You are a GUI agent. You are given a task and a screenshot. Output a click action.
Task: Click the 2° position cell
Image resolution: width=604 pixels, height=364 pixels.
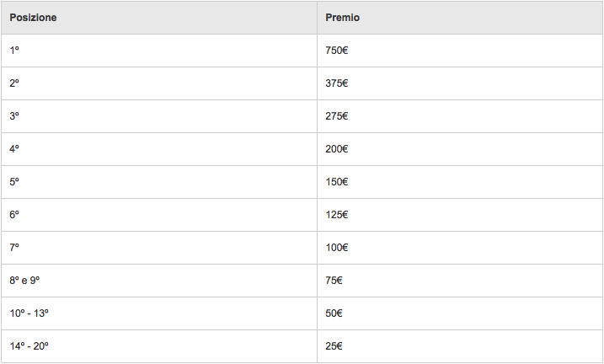(158, 83)
